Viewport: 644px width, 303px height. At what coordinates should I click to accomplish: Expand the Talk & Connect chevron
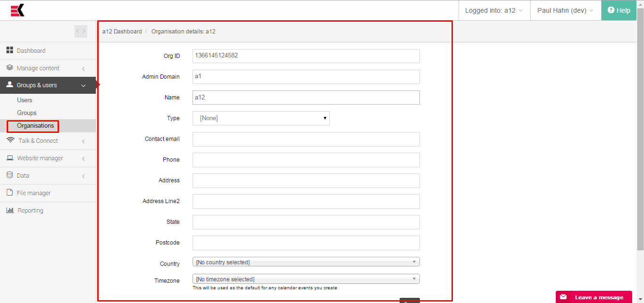(x=84, y=141)
